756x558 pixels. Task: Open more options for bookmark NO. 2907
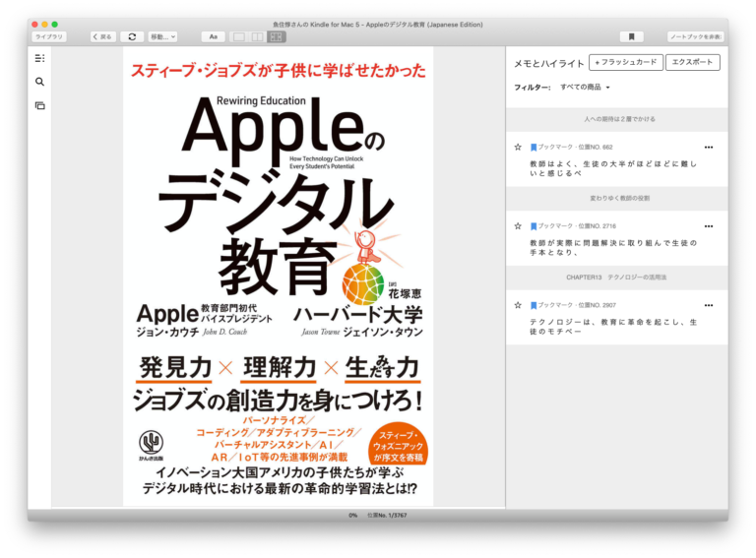(x=709, y=305)
